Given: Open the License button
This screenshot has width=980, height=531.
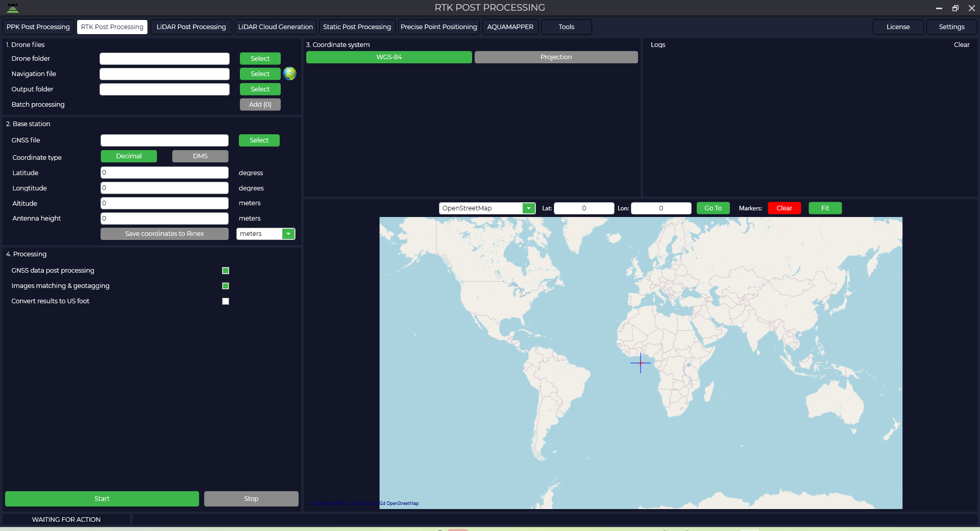Looking at the screenshot, I should coord(898,27).
